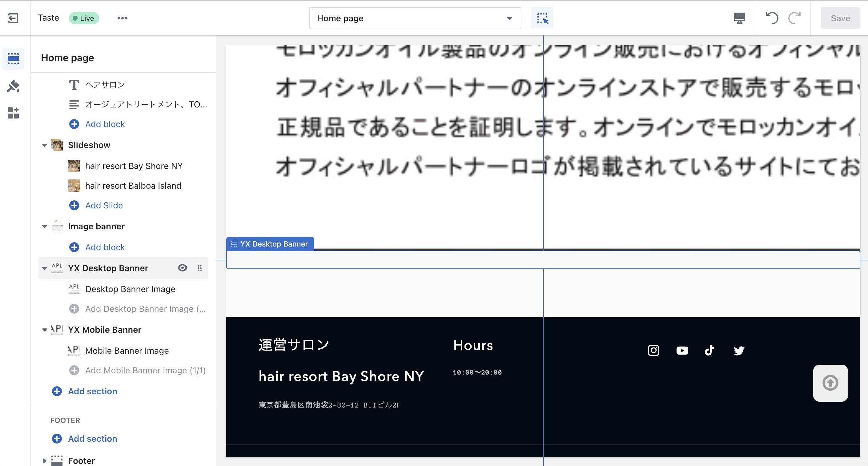Open the three-dot theme actions menu
868x466 pixels.
122,18
